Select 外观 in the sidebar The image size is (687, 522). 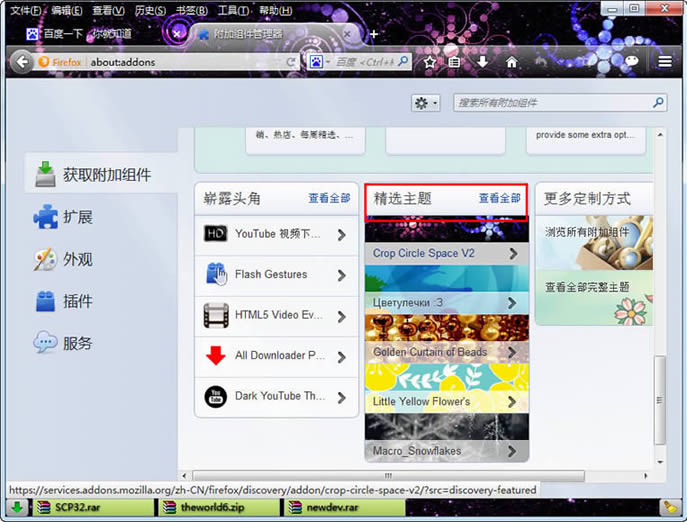coord(63,259)
